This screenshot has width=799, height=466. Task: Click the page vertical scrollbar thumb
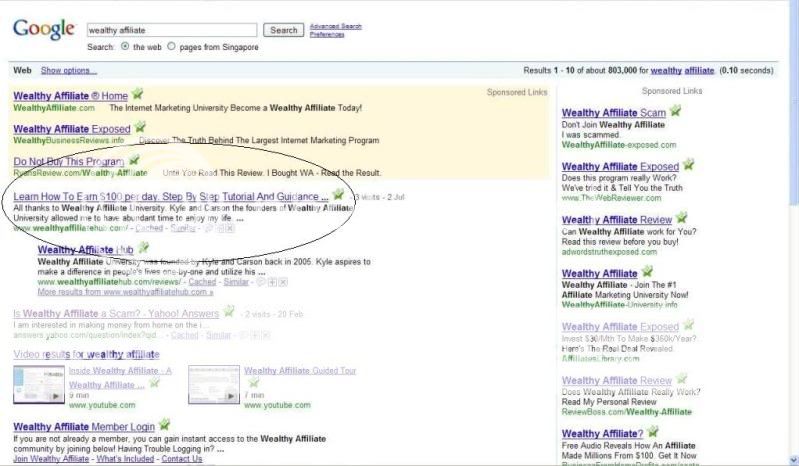794,102
